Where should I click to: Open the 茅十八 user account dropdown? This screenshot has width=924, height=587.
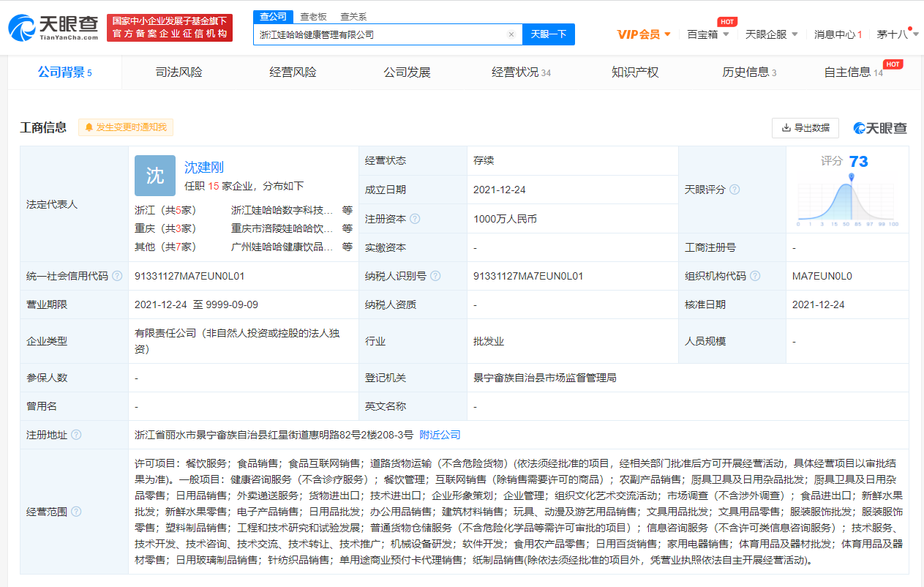(898, 34)
